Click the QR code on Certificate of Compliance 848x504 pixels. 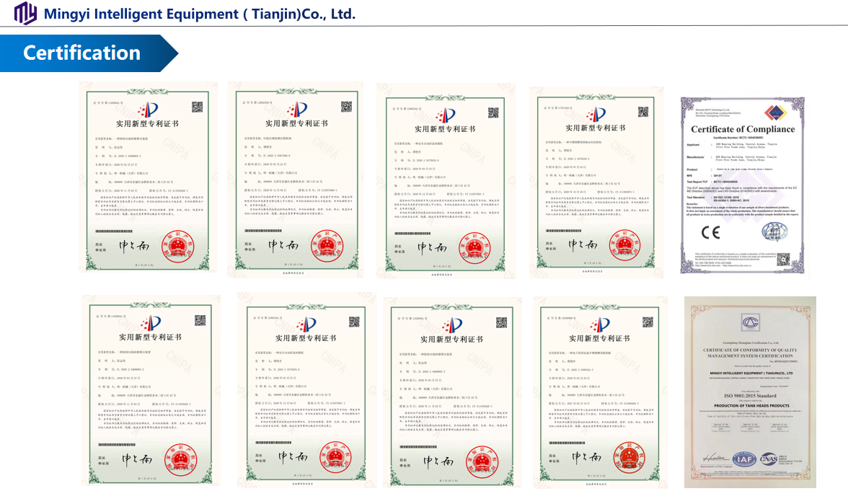[783, 260]
